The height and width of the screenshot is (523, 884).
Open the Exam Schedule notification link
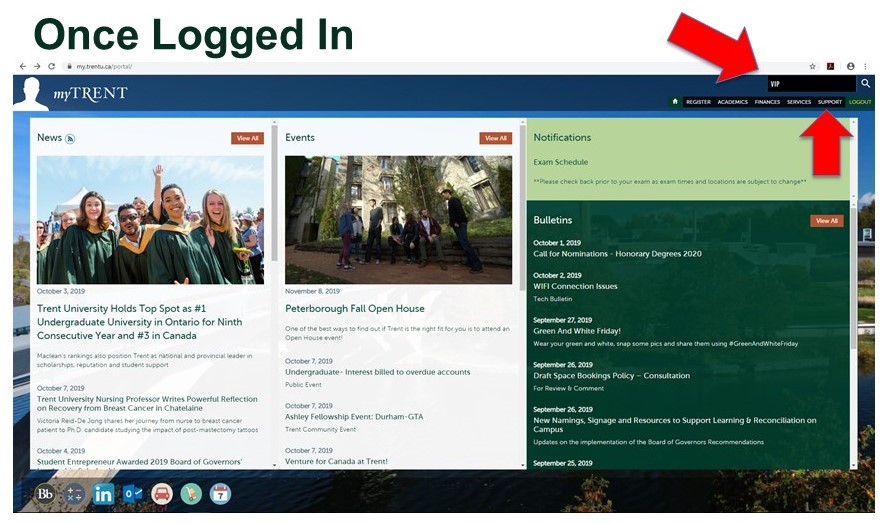pyautogui.click(x=560, y=162)
